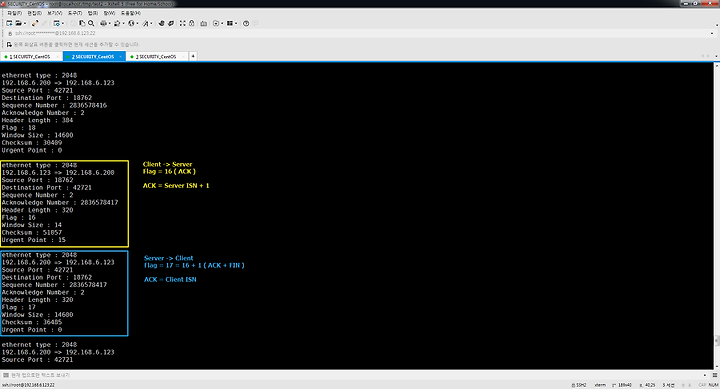Click the Xagent toolbar icon
Viewport: 720px width, 389px height.
point(171,23)
